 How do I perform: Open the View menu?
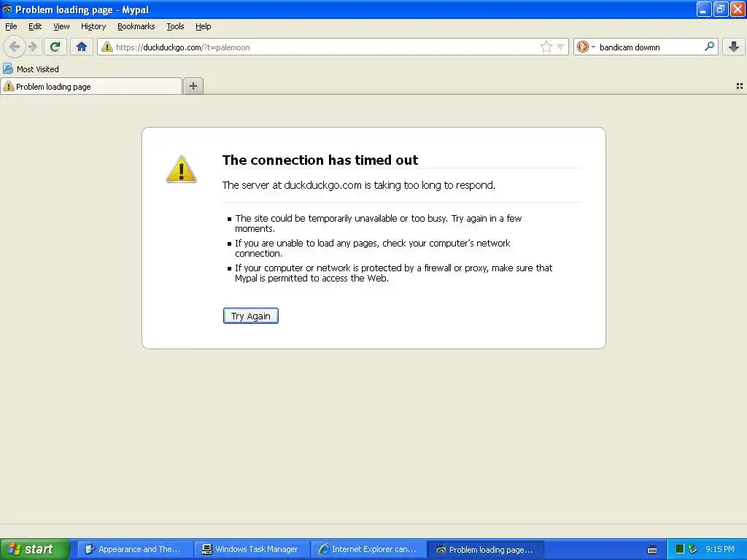tap(61, 26)
